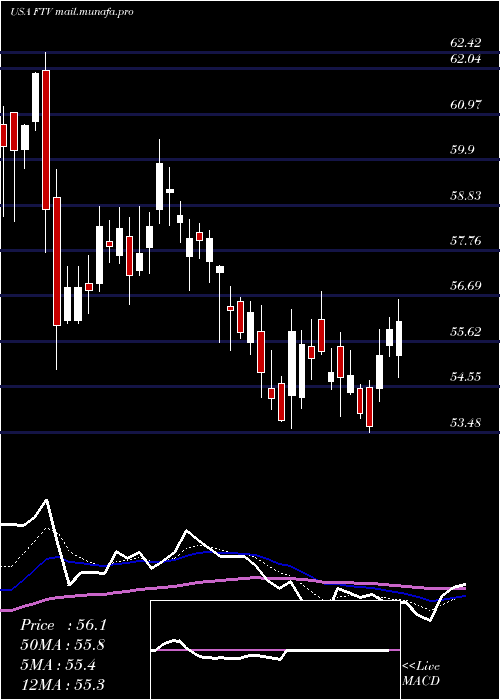
Task: Click the 62.04 price level label
Action: pos(466,58)
